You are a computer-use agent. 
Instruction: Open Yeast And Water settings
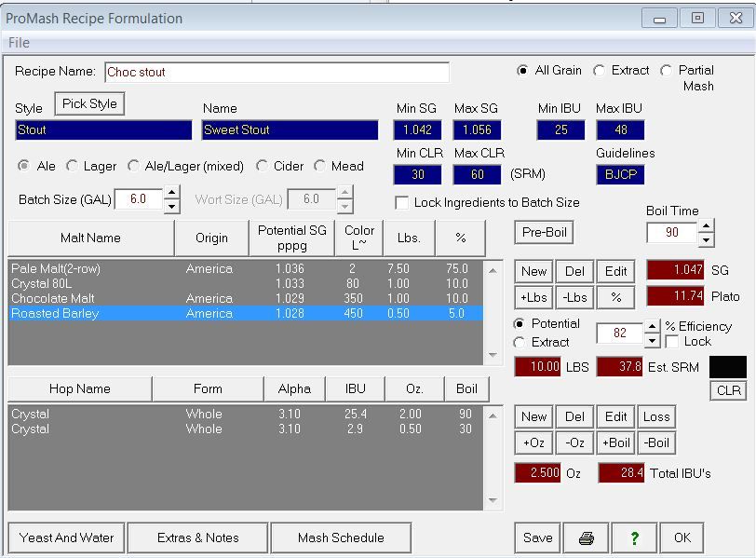66,538
